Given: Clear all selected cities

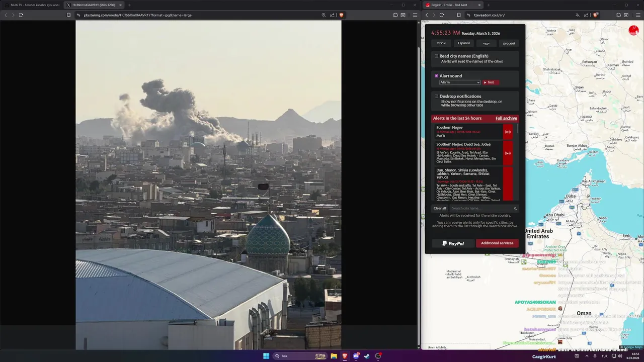Looking at the screenshot, I should click(x=440, y=208).
